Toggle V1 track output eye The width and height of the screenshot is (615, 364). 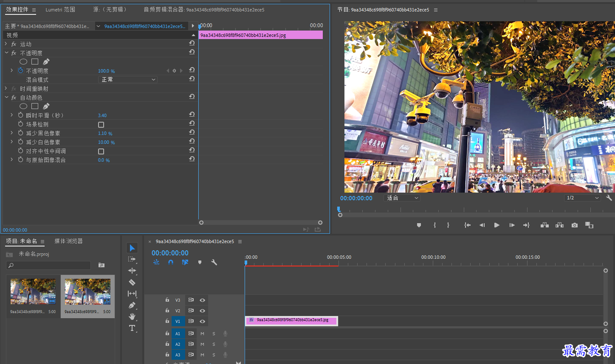(x=203, y=321)
